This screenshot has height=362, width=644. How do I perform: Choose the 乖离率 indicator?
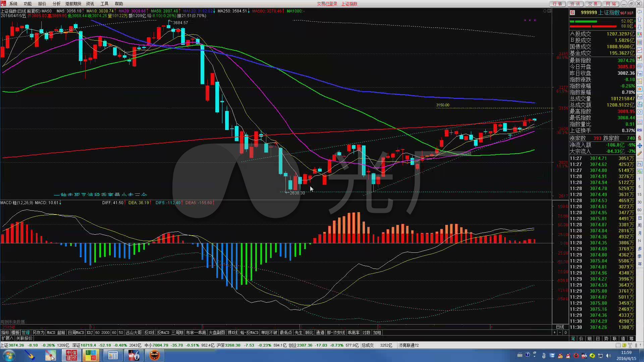[x=354, y=333]
